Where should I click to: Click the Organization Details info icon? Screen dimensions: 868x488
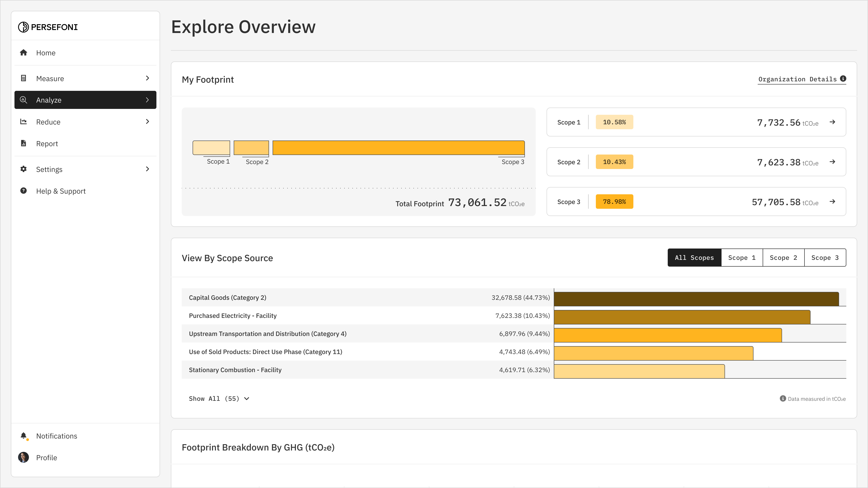843,78
